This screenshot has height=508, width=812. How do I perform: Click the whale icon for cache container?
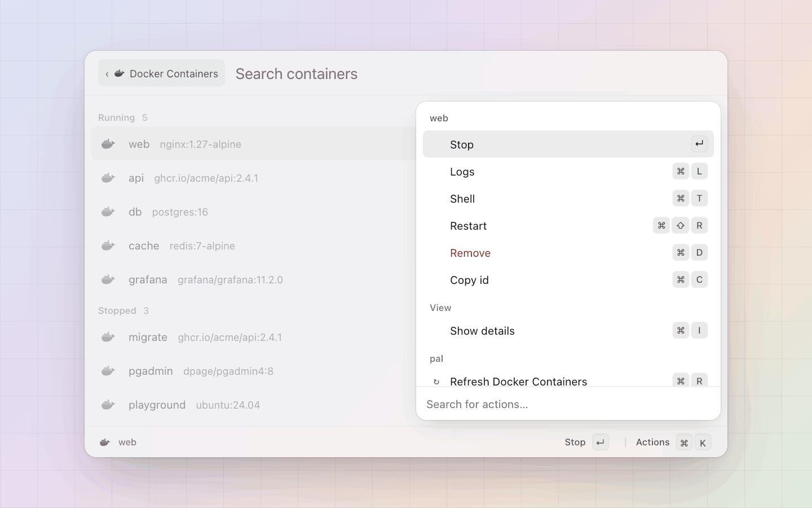pos(108,246)
